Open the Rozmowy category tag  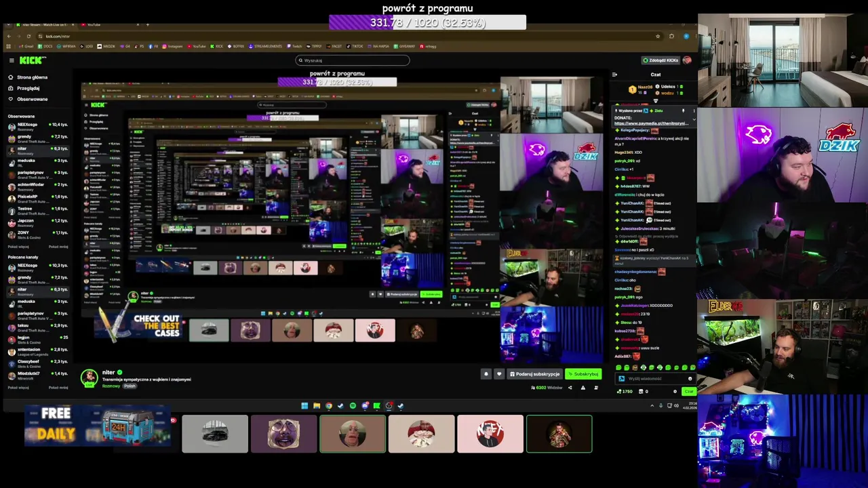coord(111,386)
